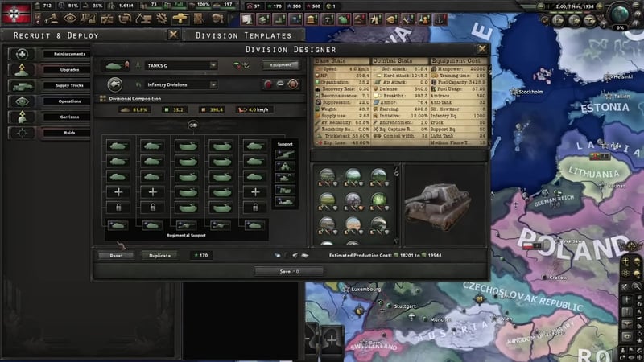Click the Duplicate button

(159, 255)
